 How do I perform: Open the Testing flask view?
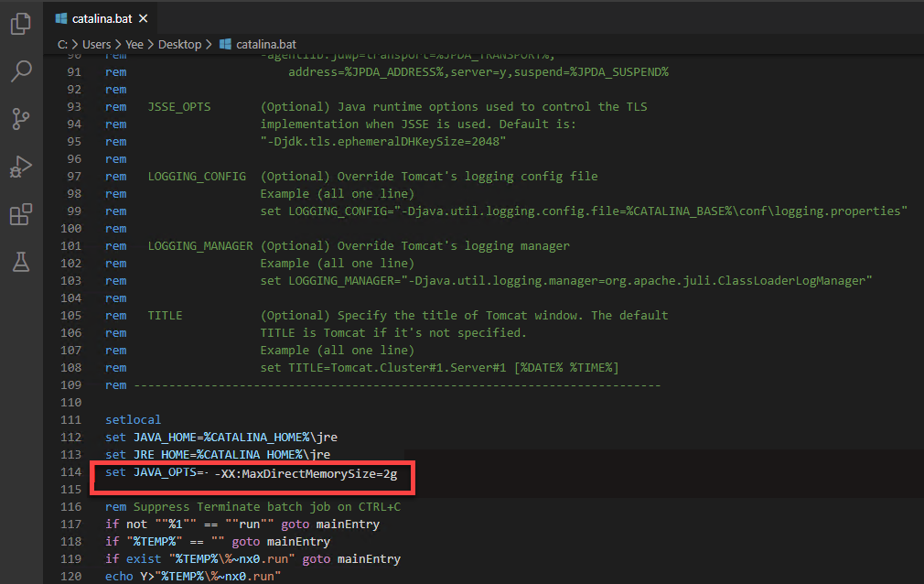click(21, 262)
